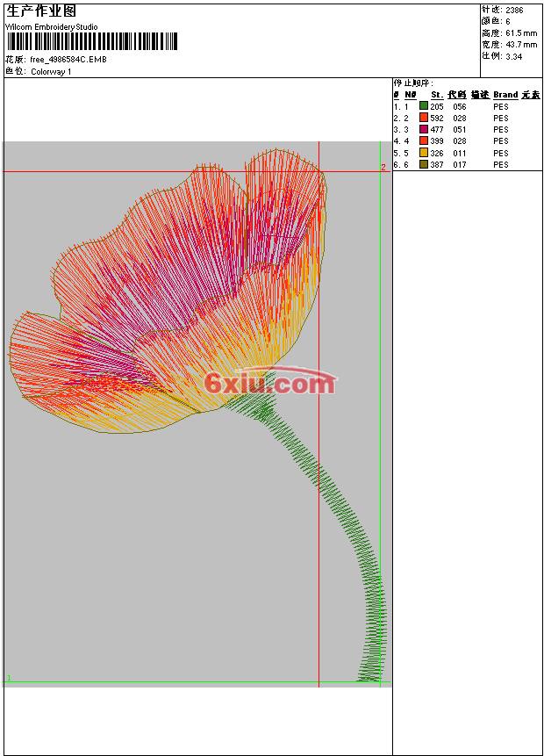Image resolution: width=544 pixels, height=756 pixels.
Task: Click row number 4. 4 in stop list
Action: [x=401, y=141]
